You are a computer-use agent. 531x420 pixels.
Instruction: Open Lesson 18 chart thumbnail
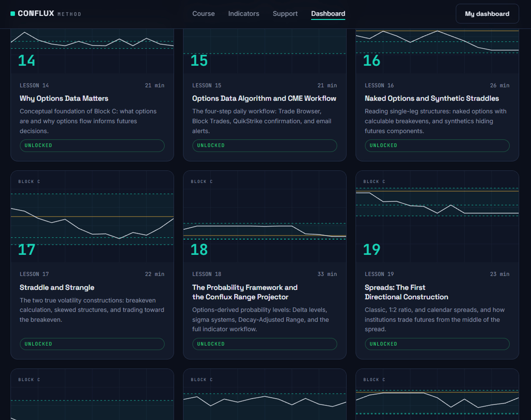tap(265, 216)
